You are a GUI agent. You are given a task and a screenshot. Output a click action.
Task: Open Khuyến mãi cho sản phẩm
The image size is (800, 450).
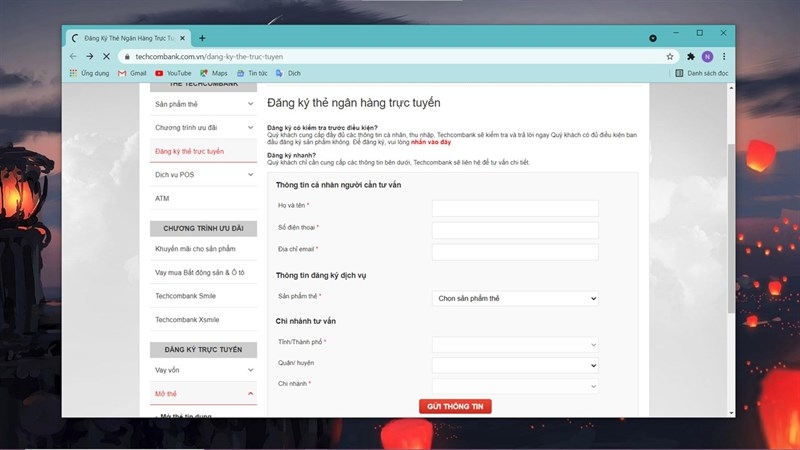204,249
